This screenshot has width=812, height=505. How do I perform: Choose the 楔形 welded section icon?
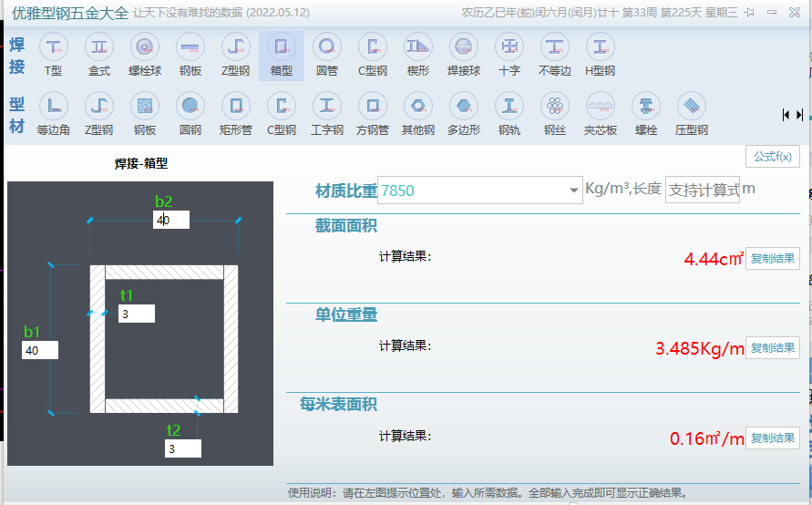(x=418, y=55)
